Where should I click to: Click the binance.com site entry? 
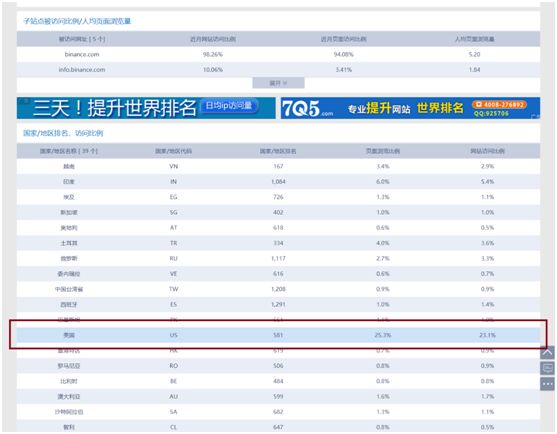[82, 54]
